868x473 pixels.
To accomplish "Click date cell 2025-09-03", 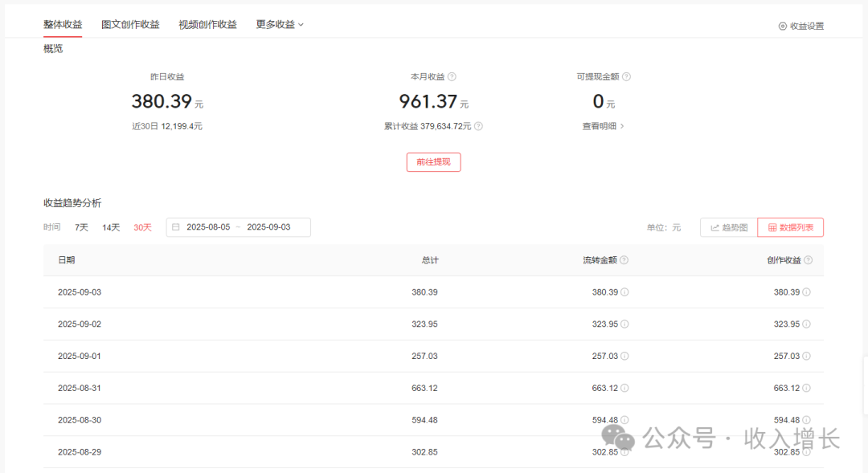I will click(x=80, y=292).
